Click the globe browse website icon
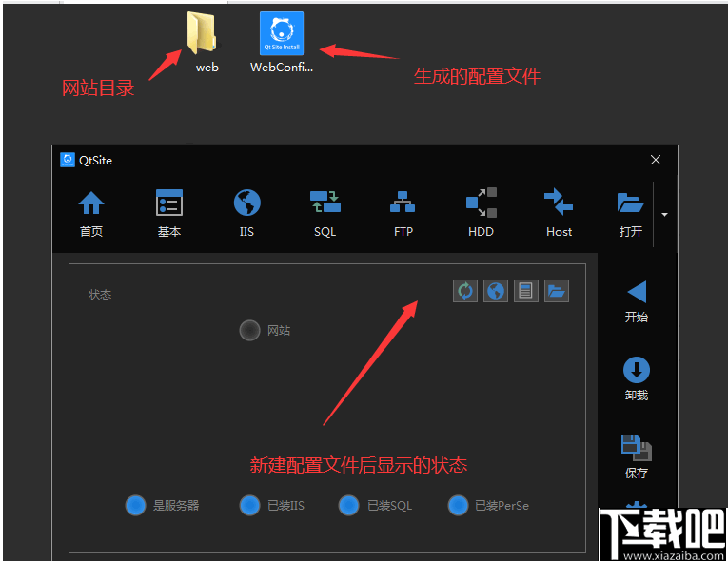 pyautogui.click(x=496, y=291)
